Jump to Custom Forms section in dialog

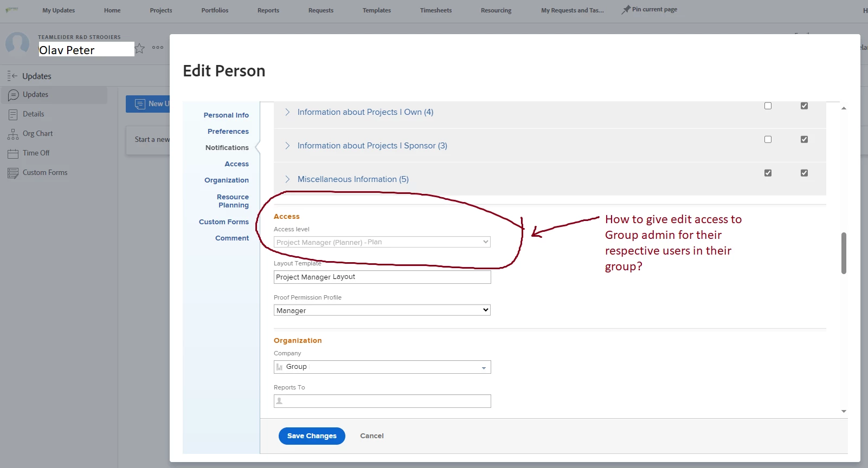coord(224,222)
